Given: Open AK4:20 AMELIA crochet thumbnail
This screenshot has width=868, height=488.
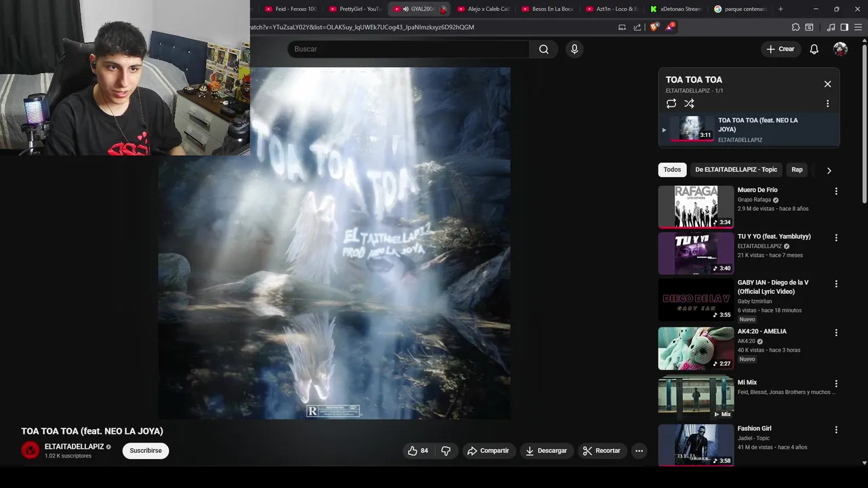Looking at the screenshot, I should click(696, 348).
